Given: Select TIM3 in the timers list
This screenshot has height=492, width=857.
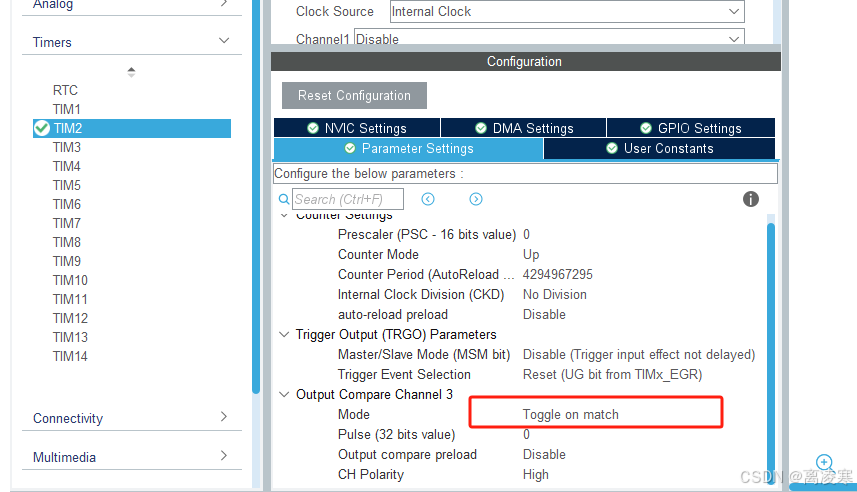Looking at the screenshot, I should point(67,148).
